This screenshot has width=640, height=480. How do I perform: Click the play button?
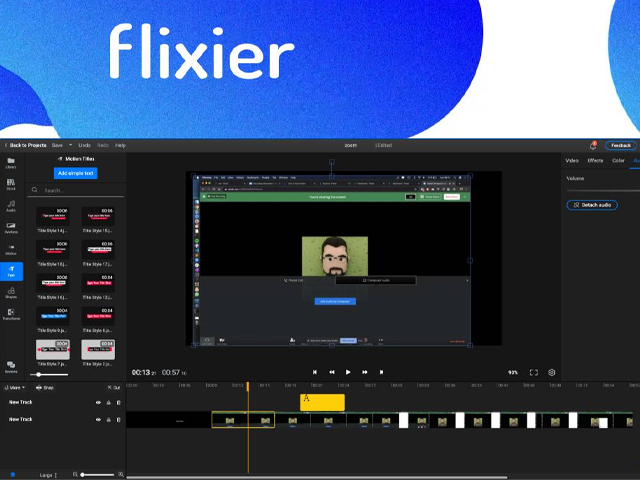[348, 372]
